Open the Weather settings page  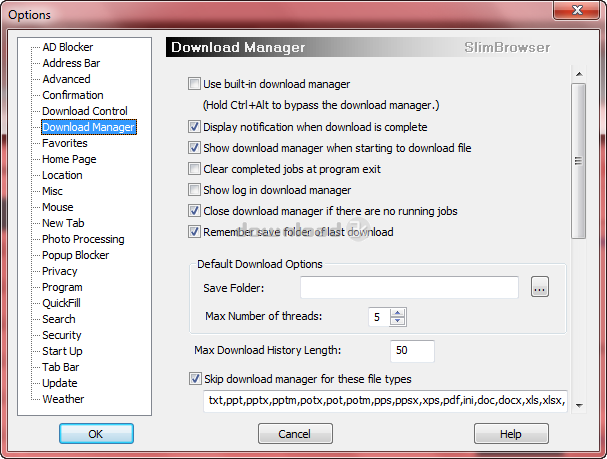63,399
